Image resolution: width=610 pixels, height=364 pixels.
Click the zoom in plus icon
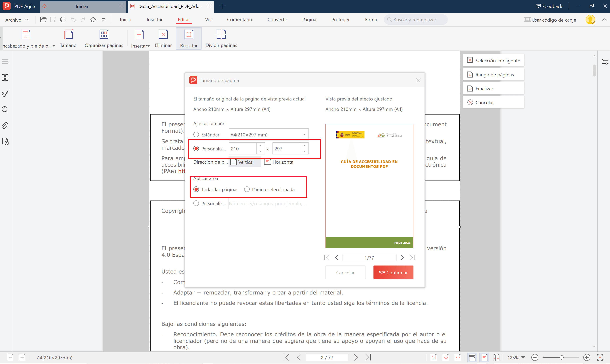[587, 357]
